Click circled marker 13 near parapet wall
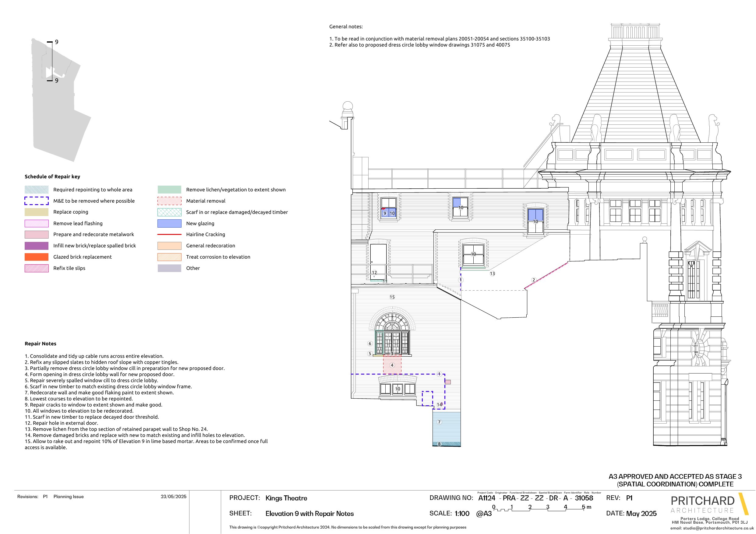 pos(492,274)
